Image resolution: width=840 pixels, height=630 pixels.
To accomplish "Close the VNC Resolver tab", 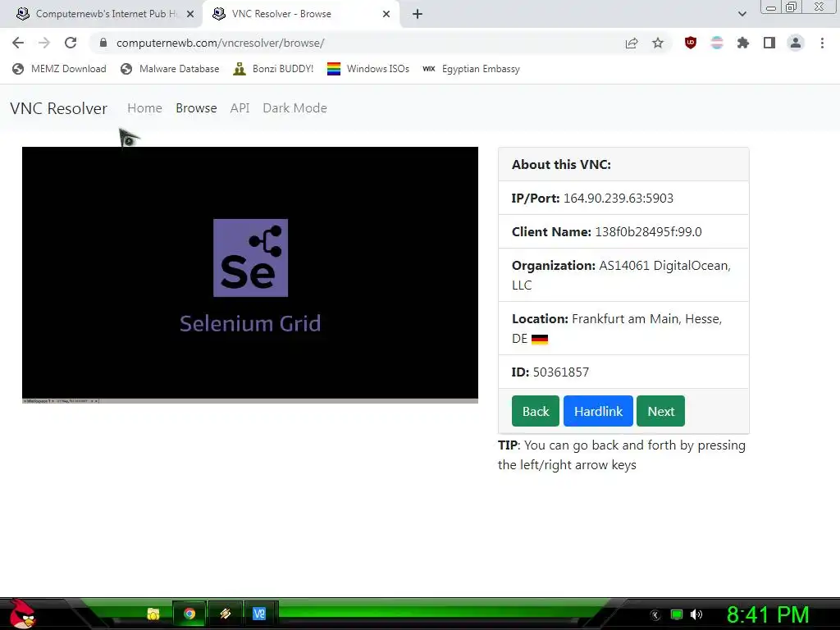I will click(386, 14).
